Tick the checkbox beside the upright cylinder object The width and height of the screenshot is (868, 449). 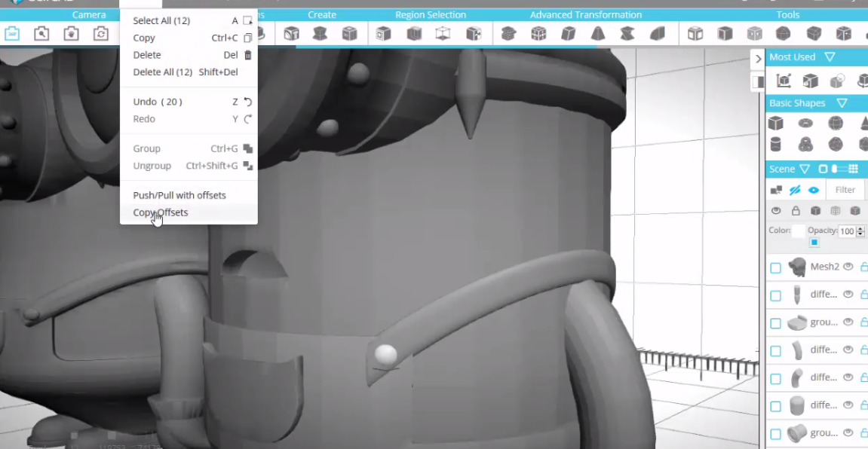tap(775, 406)
